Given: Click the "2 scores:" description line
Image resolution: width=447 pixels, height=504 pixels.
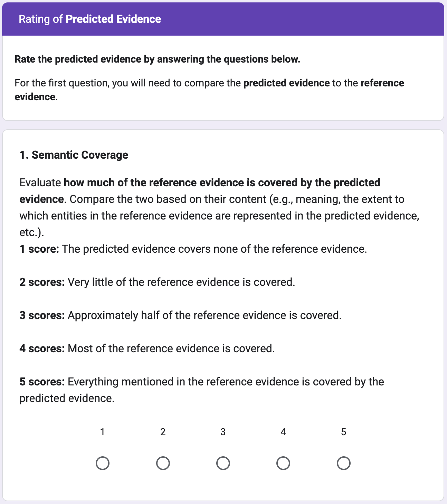Looking at the screenshot, I should click(157, 282).
